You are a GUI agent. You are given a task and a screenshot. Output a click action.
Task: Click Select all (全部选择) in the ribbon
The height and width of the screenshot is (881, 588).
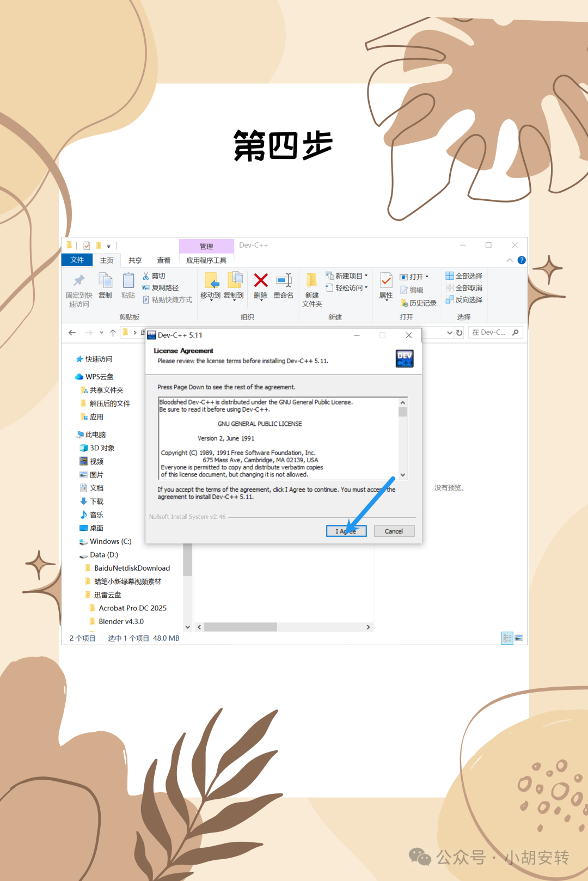[464, 276]
